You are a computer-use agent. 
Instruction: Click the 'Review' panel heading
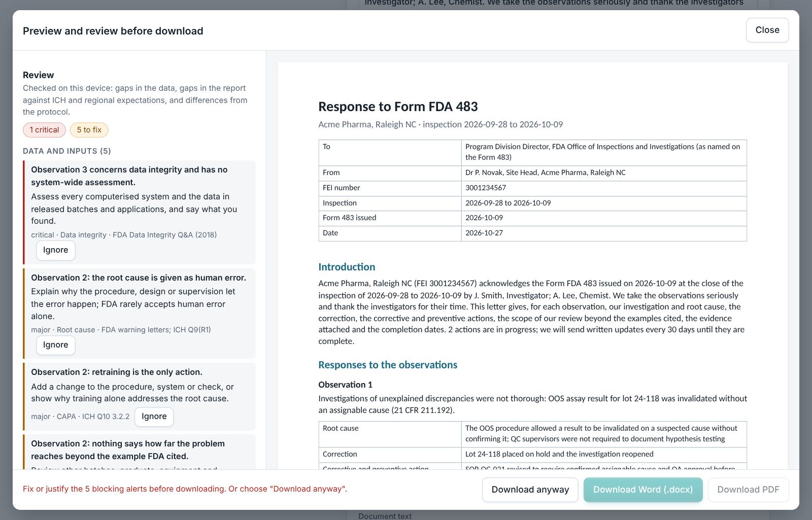click(38, 75)
